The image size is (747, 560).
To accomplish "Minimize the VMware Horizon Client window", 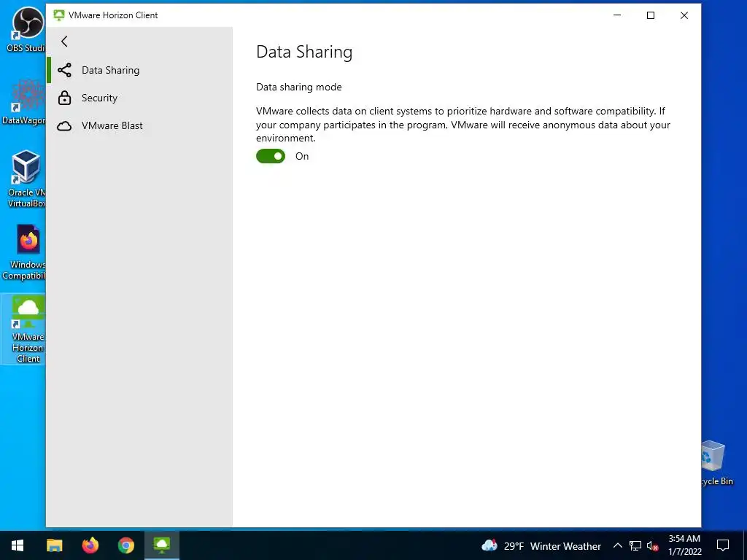I will 617,15.
